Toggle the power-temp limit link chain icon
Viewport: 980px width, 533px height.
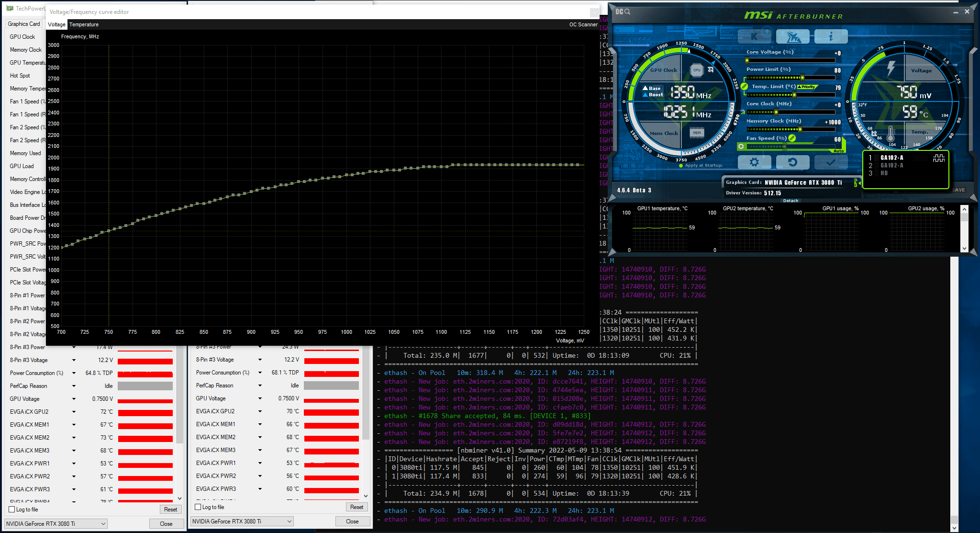[743, 87]
